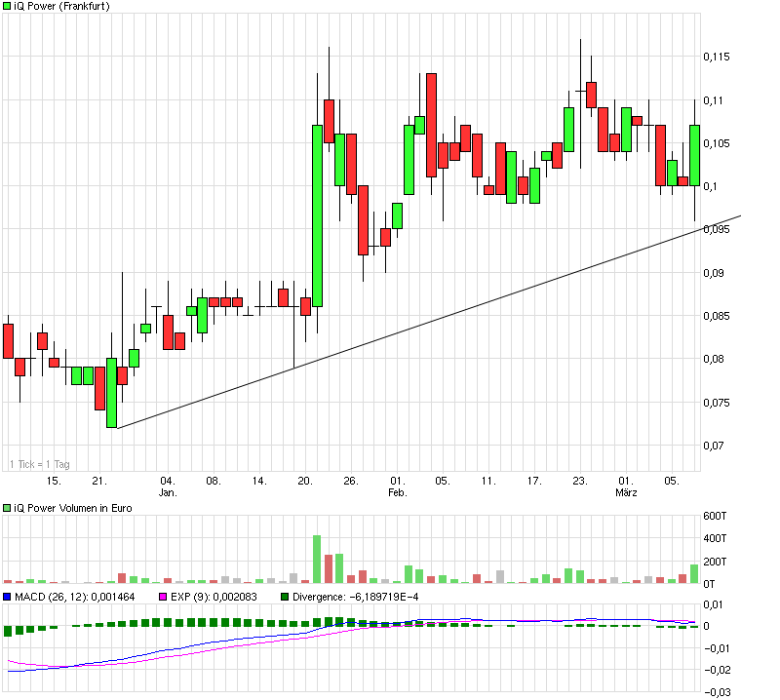Click the 0,08 price axis label
Screen dimensions: 780x700
pos(714,359)
